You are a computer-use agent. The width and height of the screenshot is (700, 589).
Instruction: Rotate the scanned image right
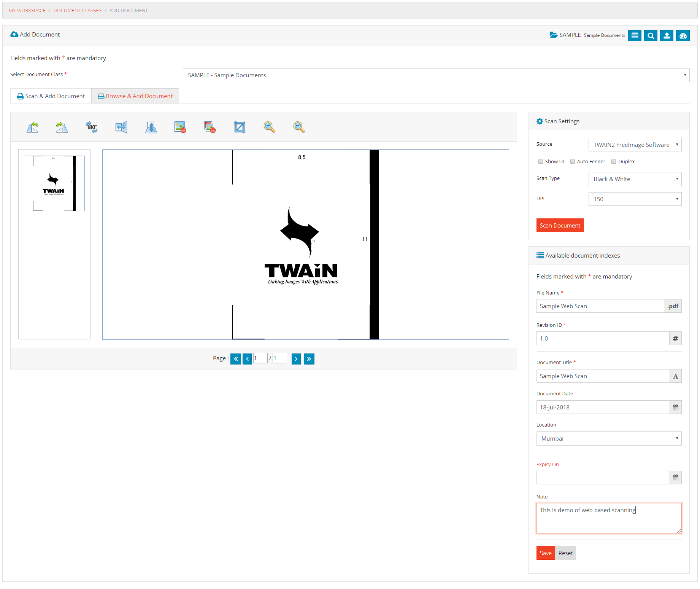62,127
